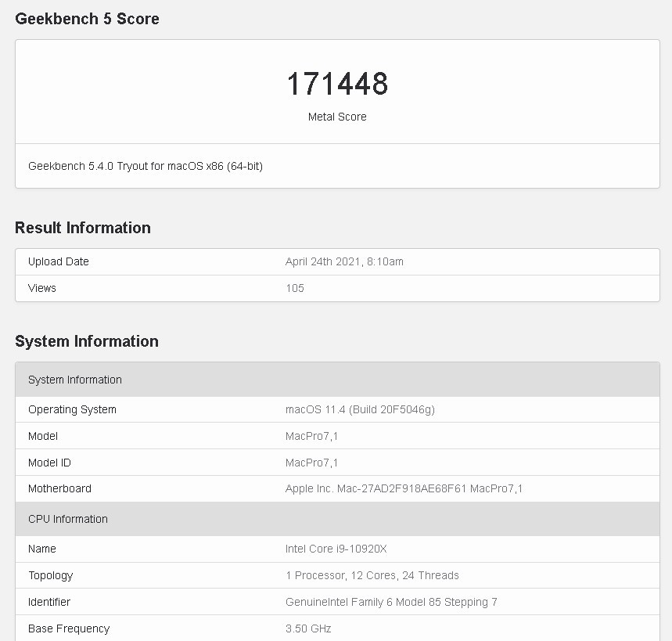Click the CPU Information table header
The width and height of the screenshot is (672, 641).
337,519
